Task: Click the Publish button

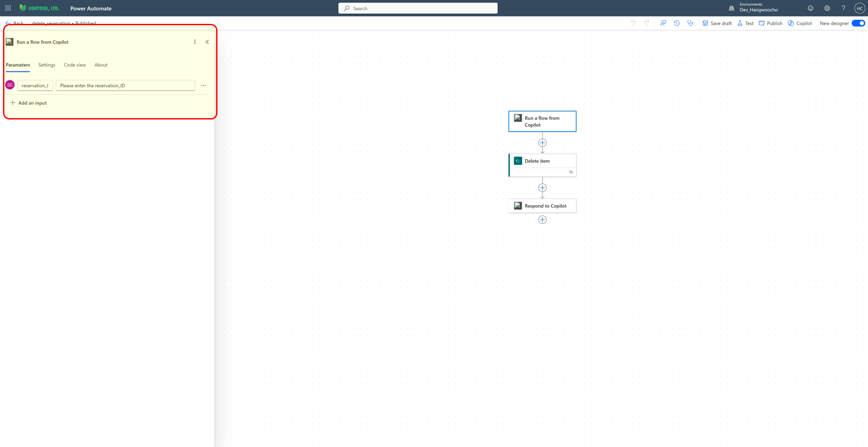Action: click(x=770, y=23)
